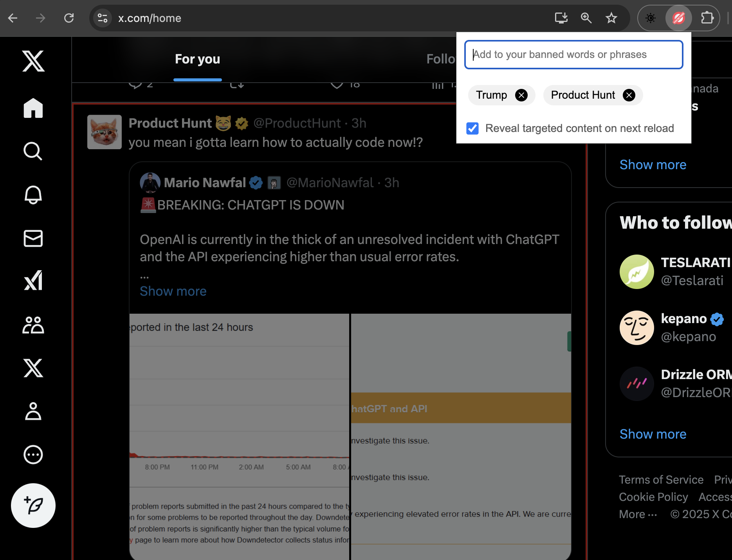The image size is (732, 560).
Task: Open site information icon in address bar
Action: (103, 18)
